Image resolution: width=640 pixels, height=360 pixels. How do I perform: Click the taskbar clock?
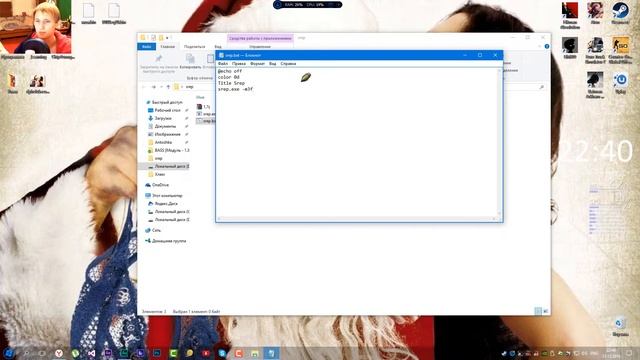(612, 353)
